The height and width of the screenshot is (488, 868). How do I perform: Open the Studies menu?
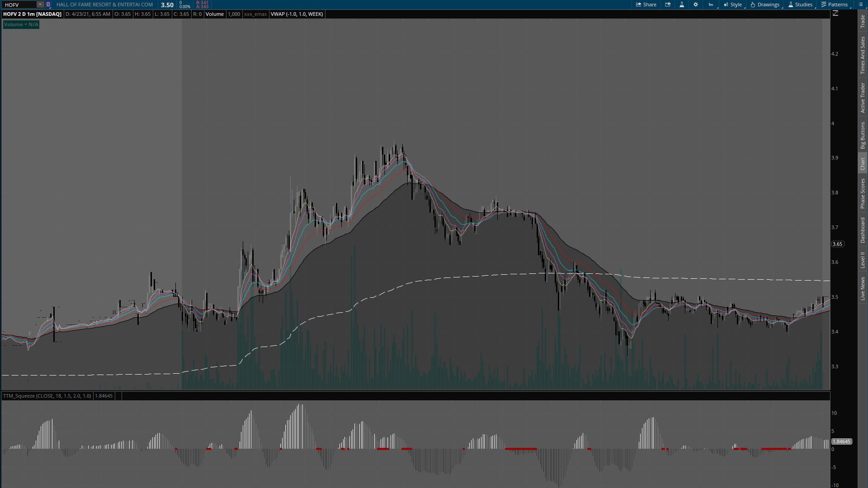[x=800, y=5]
